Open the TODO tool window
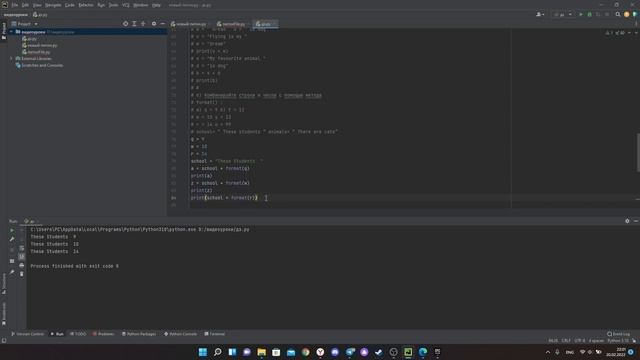 coord(78,334)
